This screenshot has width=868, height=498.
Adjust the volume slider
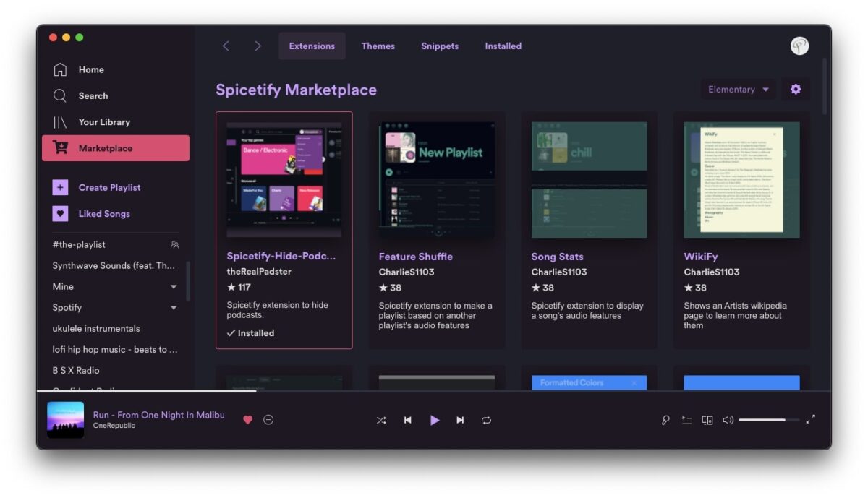tap(770, 419)
